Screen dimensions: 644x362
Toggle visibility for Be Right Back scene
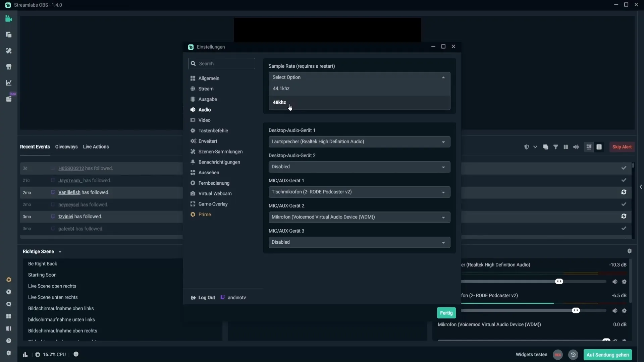pos(179,263)
